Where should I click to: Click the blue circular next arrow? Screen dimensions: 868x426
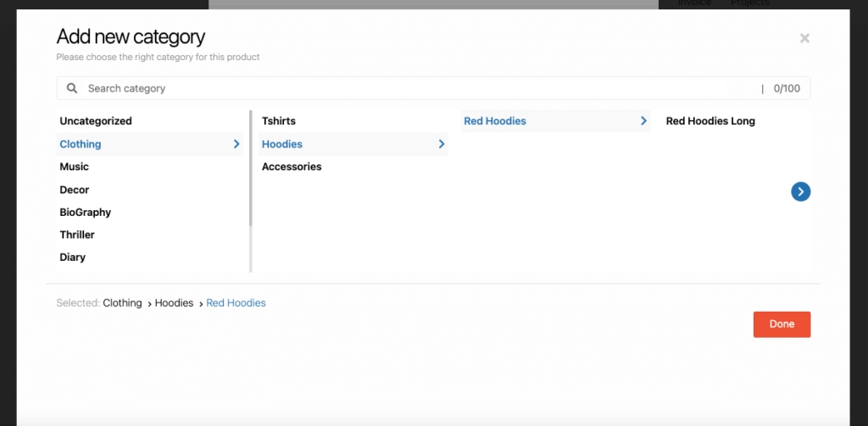point(800,191)
